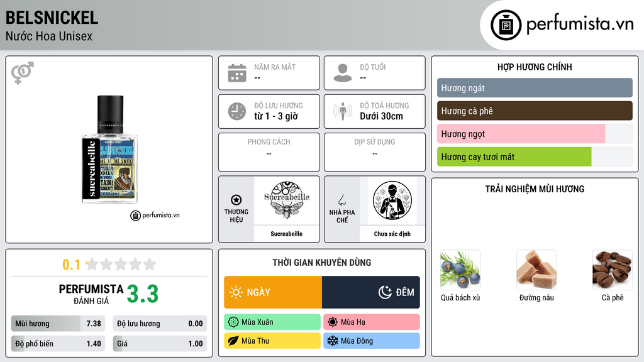644x362 pixels.
Task: Click the sun icon beside Ngày
Action: click(x=236, y=292)
